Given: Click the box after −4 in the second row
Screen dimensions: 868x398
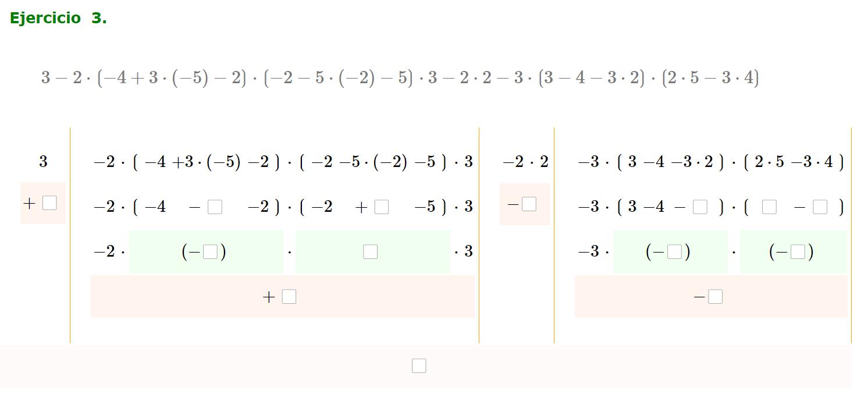Looking at the screenshot, I should pyautogui.click(x=215, y=207).
